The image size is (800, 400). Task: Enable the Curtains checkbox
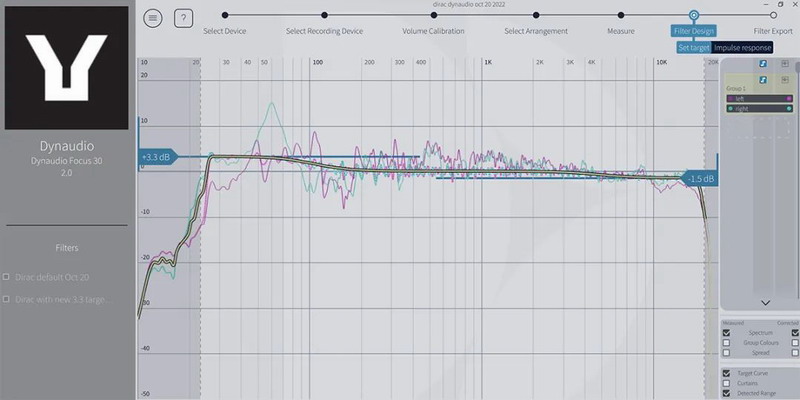point(726,383)
